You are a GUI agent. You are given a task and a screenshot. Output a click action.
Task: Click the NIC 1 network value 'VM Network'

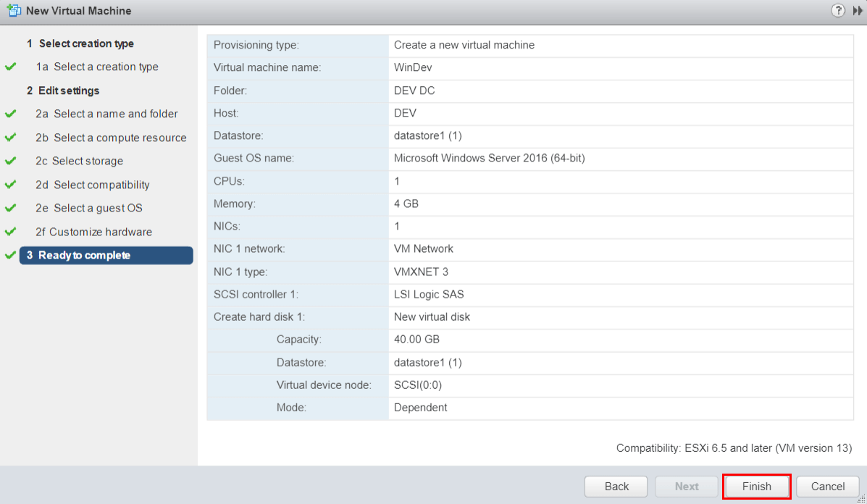coord(423,249)
